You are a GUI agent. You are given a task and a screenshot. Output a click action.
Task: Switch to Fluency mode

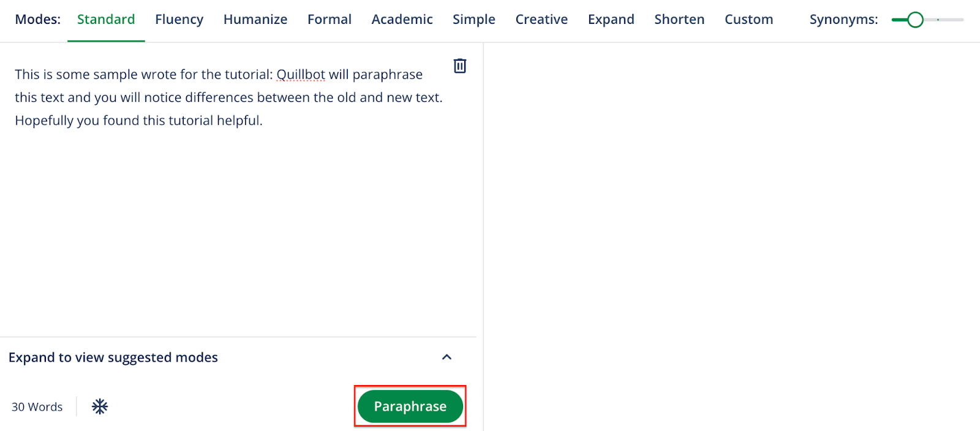pos(179,20)
